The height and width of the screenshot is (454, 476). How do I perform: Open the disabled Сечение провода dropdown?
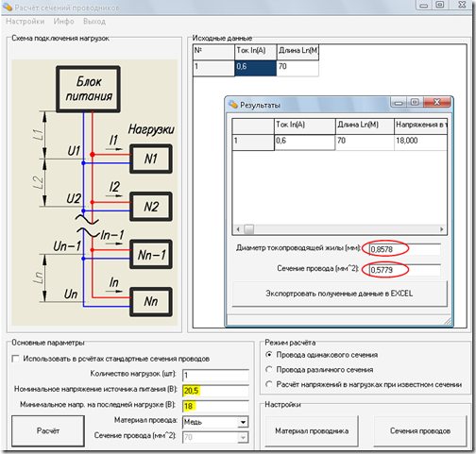[x=243, y=437]
